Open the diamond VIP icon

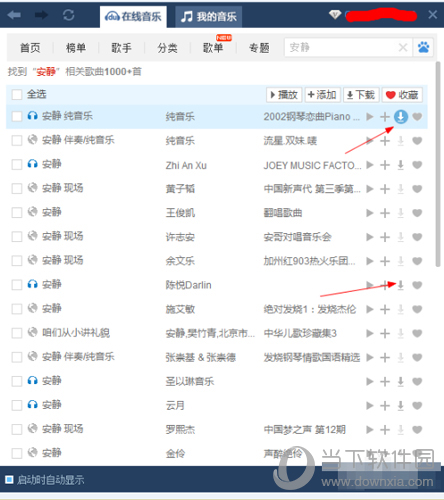tap(335, 15)
